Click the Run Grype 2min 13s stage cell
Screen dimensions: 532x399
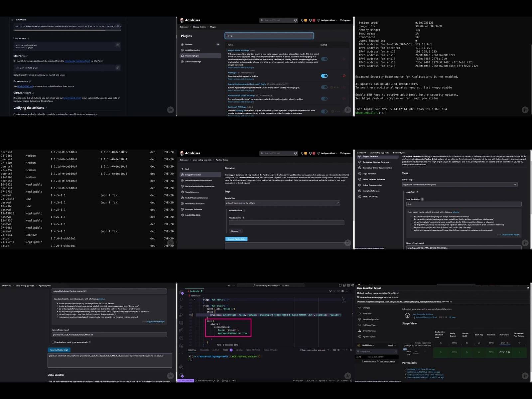tap(504, 352)
